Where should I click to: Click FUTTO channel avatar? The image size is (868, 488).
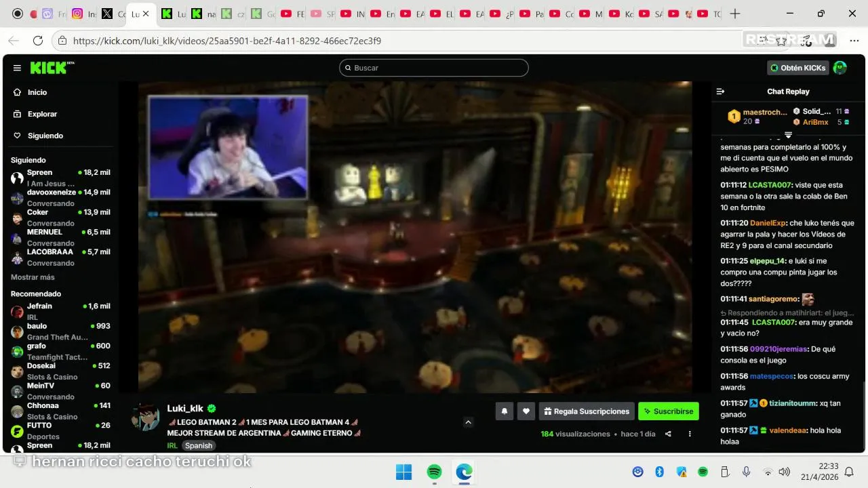tap(17, 431)
